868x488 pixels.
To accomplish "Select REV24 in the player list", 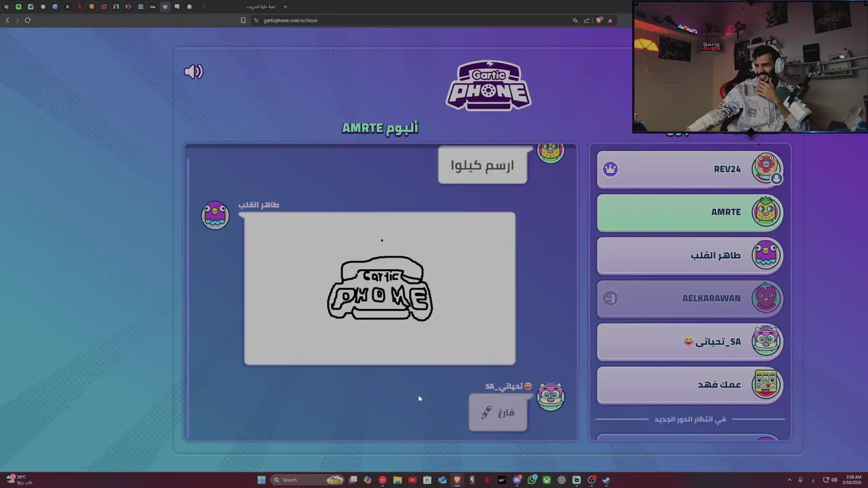I will (x=690, y=169).
